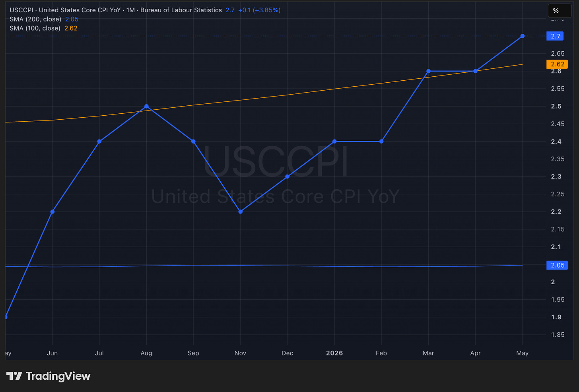Click the Dec label on time axis
This screenshot has height=392, width=579.
[x=288, y=353]
